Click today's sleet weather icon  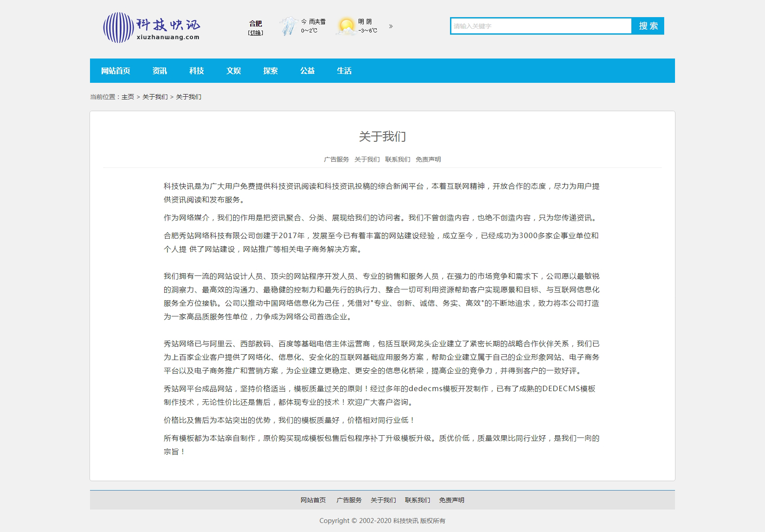pyautogui.click(x=288, y=26)
